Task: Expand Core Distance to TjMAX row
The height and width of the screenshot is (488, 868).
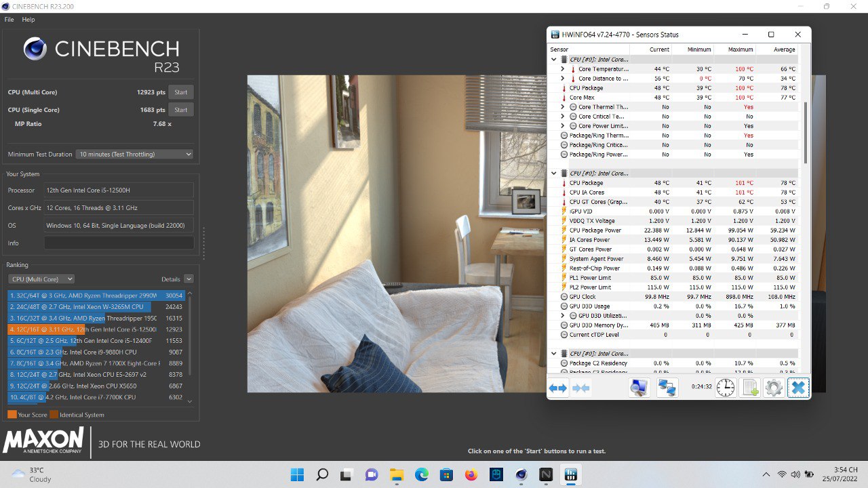Action: point(563,79)
